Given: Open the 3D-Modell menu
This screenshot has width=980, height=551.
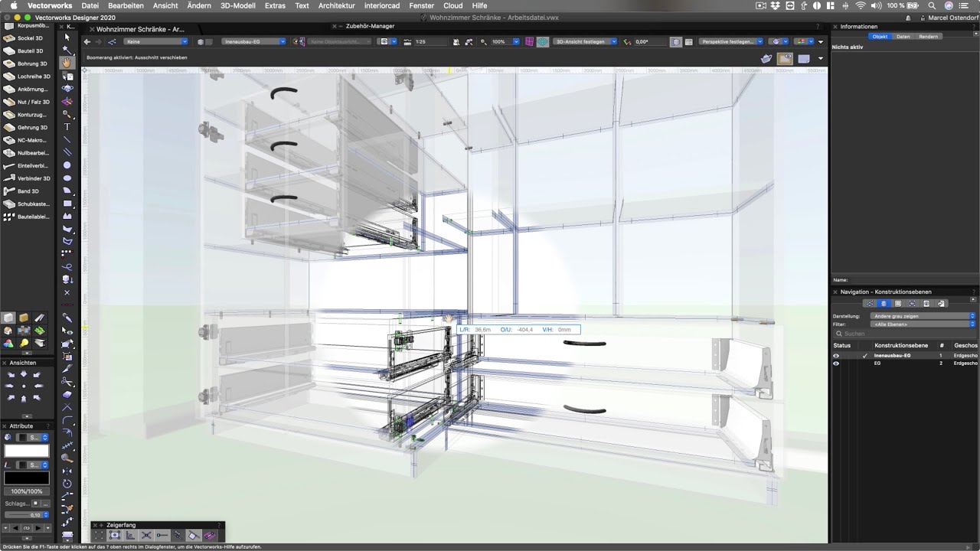Looking at the screenshot, I should coord(238,5).
